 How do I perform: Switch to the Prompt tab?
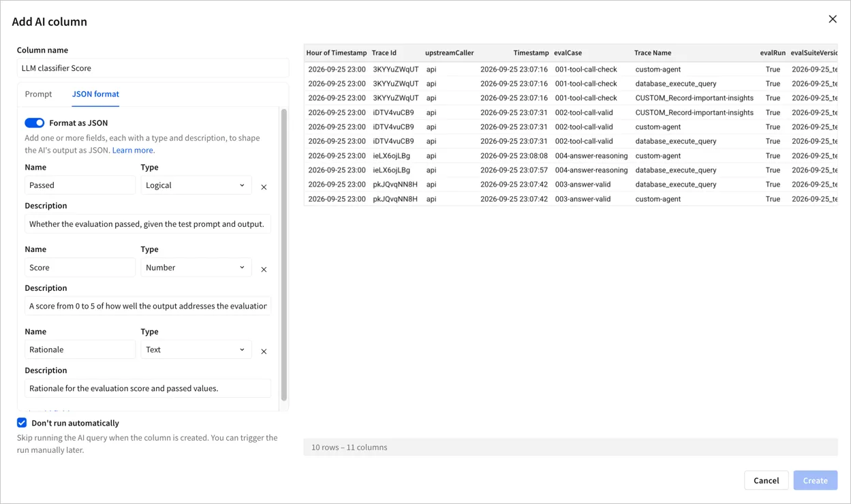[38, 94]
